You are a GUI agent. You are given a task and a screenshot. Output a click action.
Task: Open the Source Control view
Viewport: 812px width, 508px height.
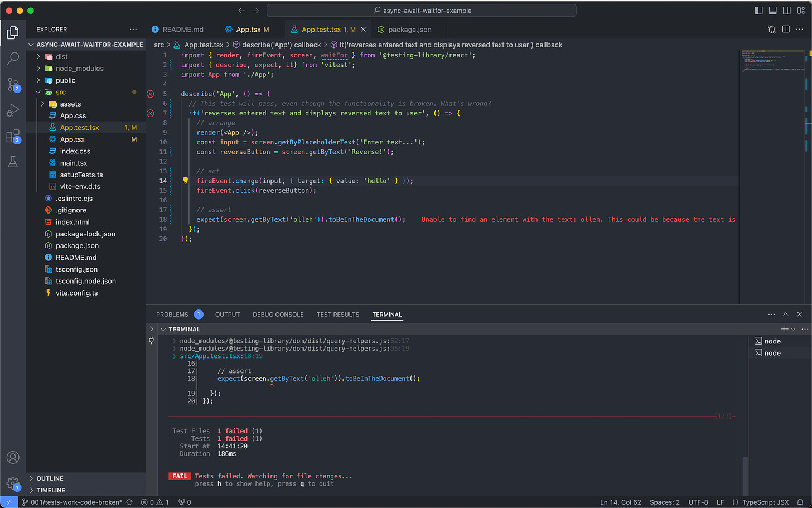point(13,84)
